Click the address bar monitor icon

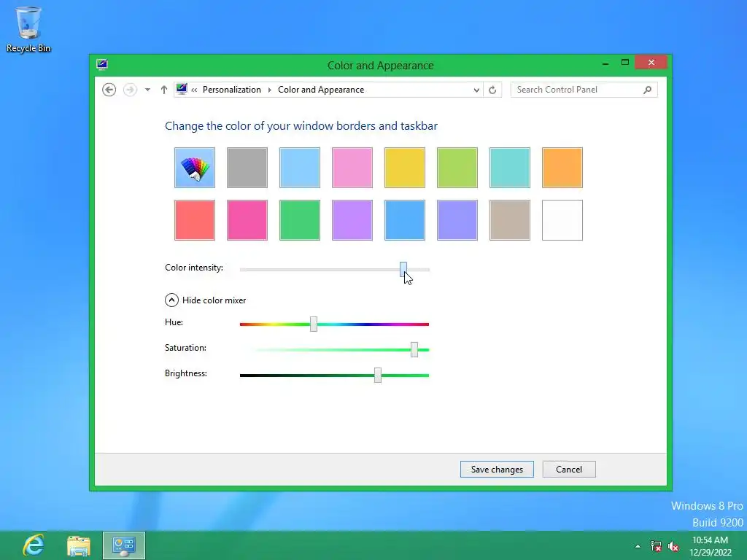click(x=182, y=89)
